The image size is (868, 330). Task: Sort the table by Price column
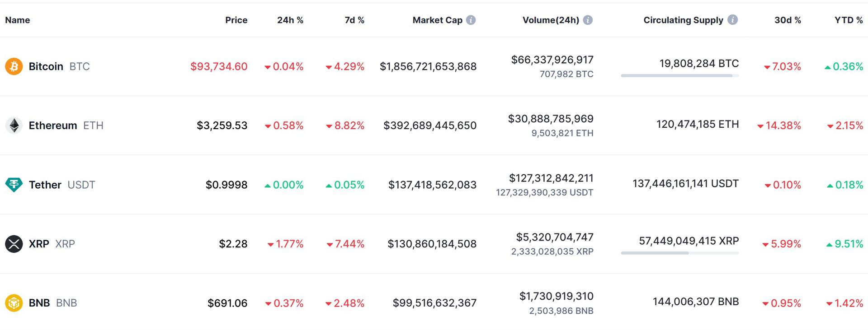[x=236, y=20]
